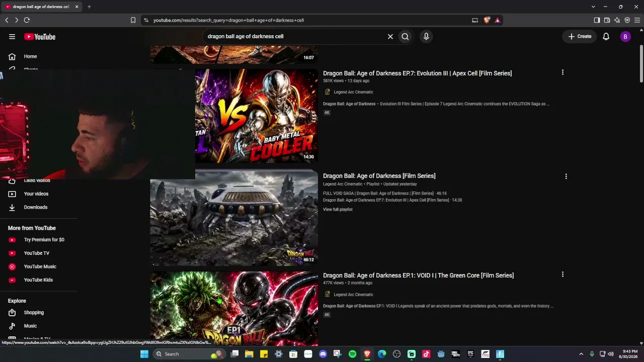Open YouTube notifications bell
Image resolution: width=644 pixels, height=362 pixels.
[x=606, y=36]
